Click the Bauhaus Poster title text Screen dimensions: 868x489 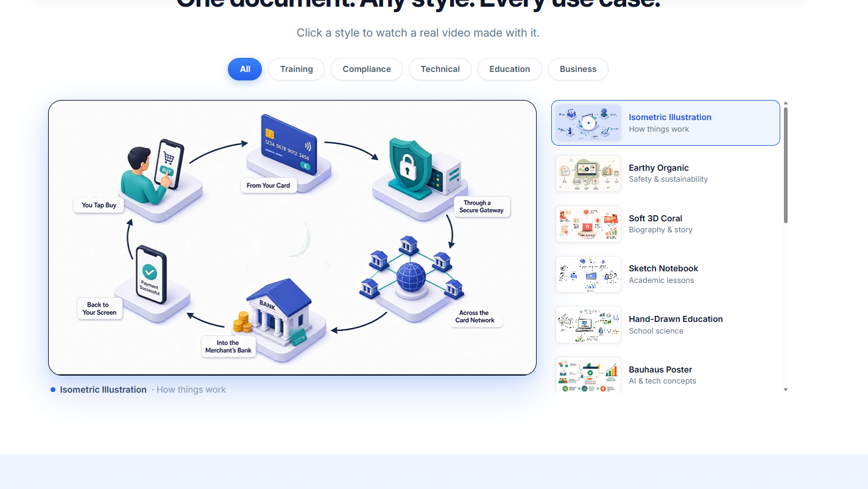(x=660, y=369)
